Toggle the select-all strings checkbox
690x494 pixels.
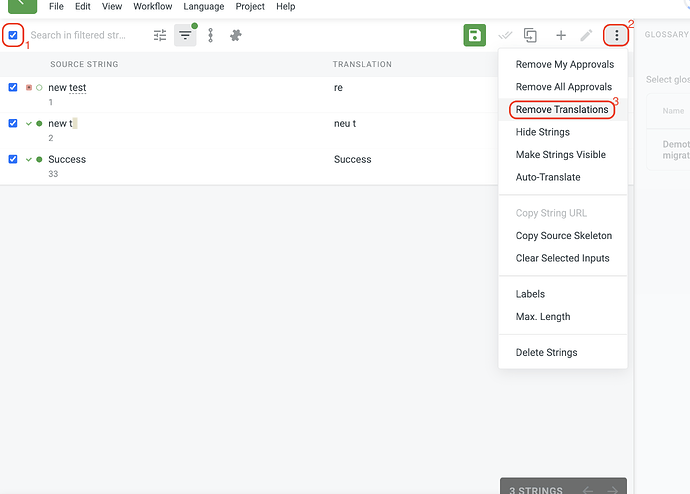[13, 35]
